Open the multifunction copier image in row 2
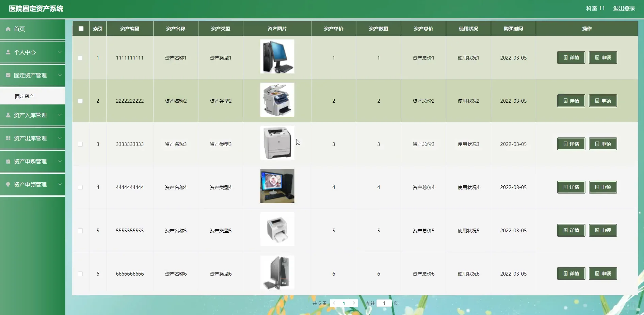Image resolution: width=644 pixels, height=315 pixels. coord(277,100)
